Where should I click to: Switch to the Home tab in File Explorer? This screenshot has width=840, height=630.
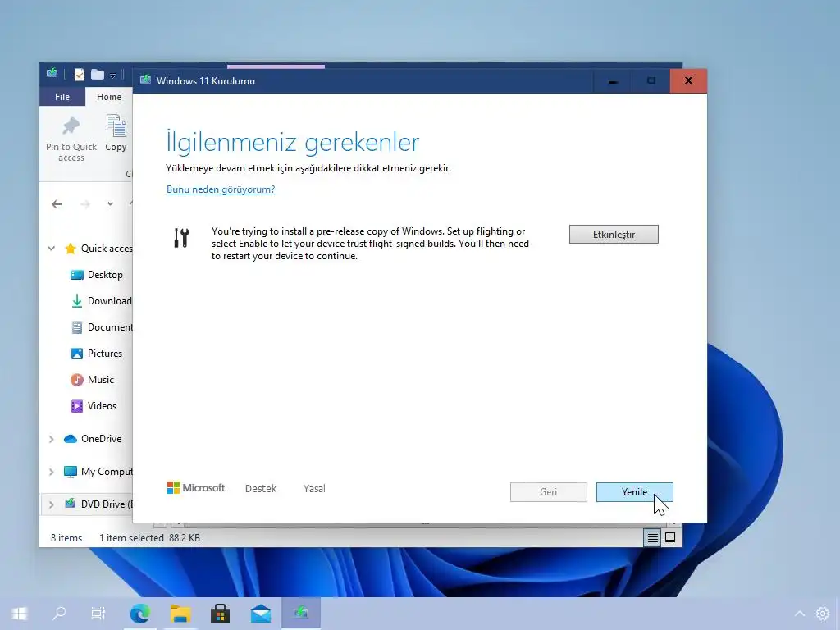(x=109, y=97)
